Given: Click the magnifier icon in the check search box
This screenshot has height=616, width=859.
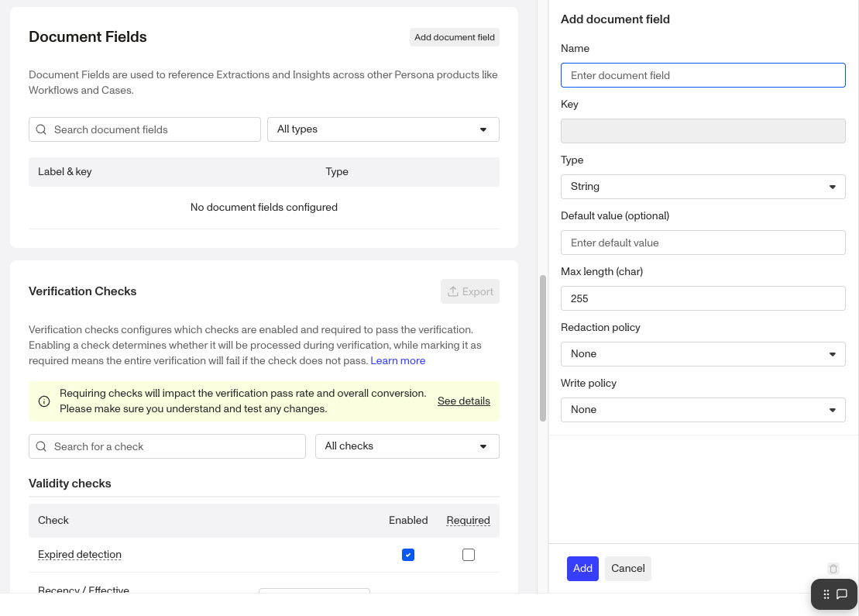Looking at the screenshot, I should click(41, 446).
